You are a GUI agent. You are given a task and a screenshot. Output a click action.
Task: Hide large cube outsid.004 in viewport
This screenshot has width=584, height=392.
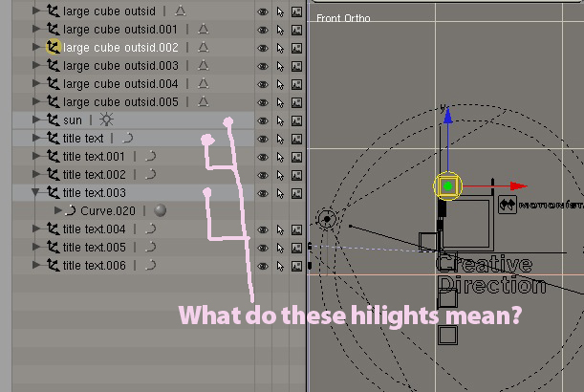tap(263, 84)
